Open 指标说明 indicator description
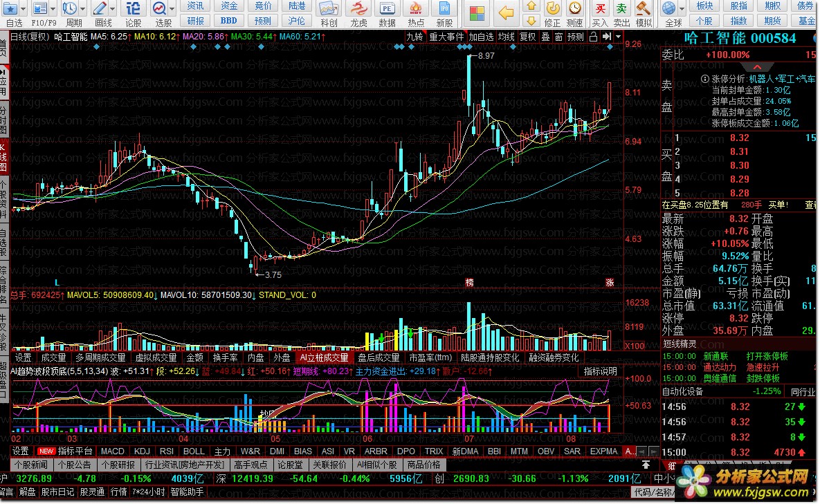The image size is (820, 504). click(601, 371)
